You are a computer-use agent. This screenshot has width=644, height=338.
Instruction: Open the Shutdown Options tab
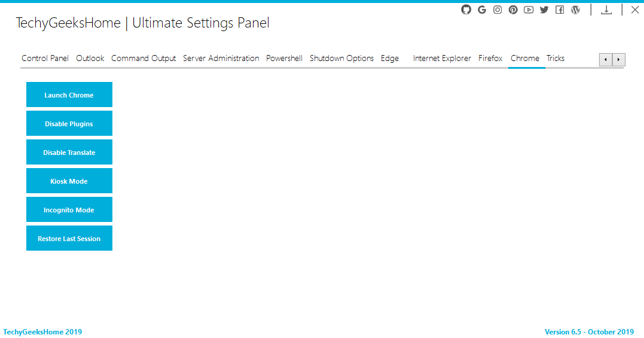point(341,58)
